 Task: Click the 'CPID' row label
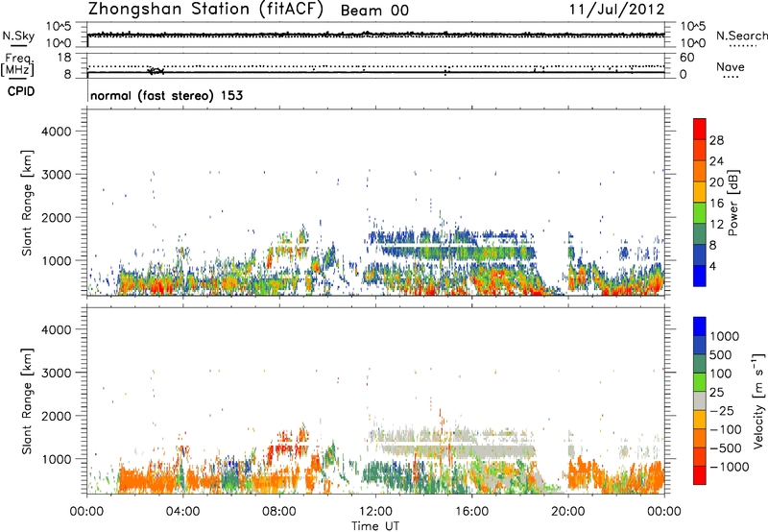(x=21, y=91)
